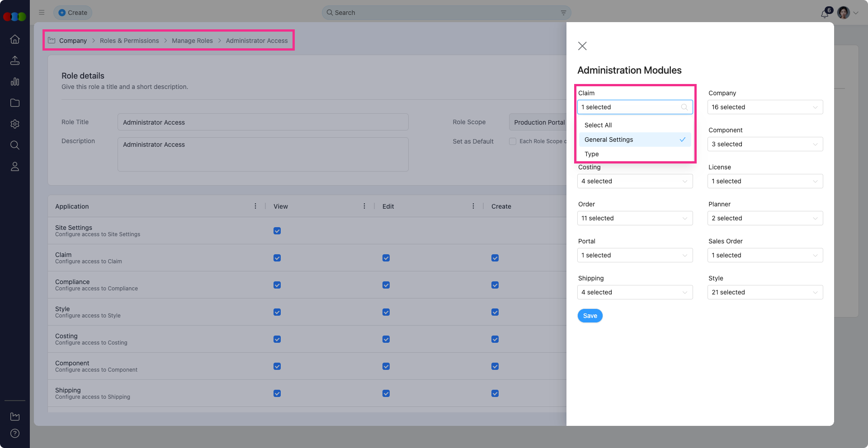This screenshot has width=868, height=448.
Task: Open the Costing modules dropdown
Action: click(x=635, y=181)
